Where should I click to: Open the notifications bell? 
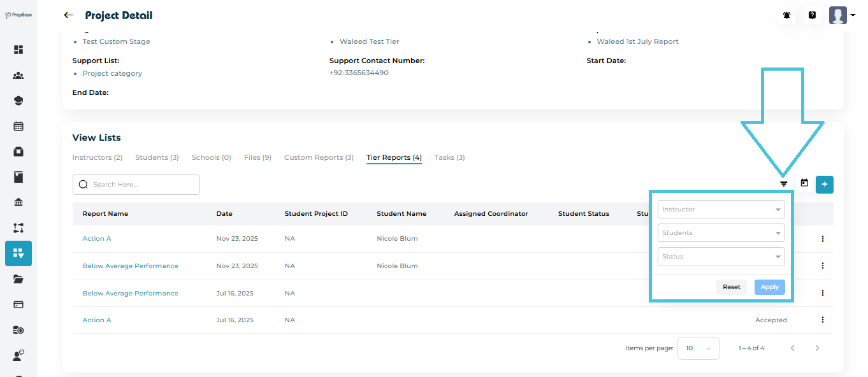coord(787,15)
